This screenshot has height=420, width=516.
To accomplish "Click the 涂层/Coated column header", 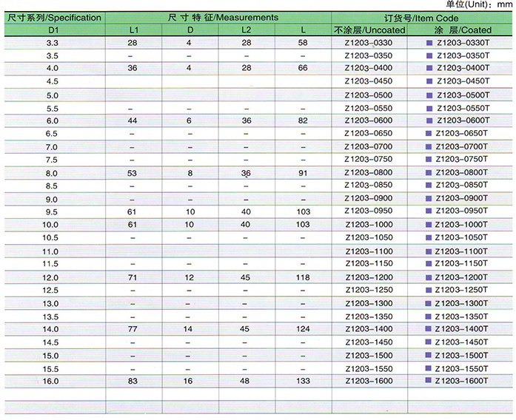I will tap(459, 30).
